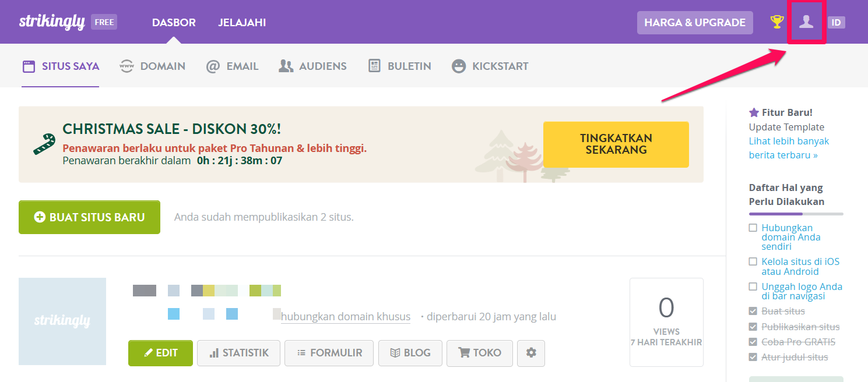
Task: Click the book icon in BLOG
Action: [395, 353]
